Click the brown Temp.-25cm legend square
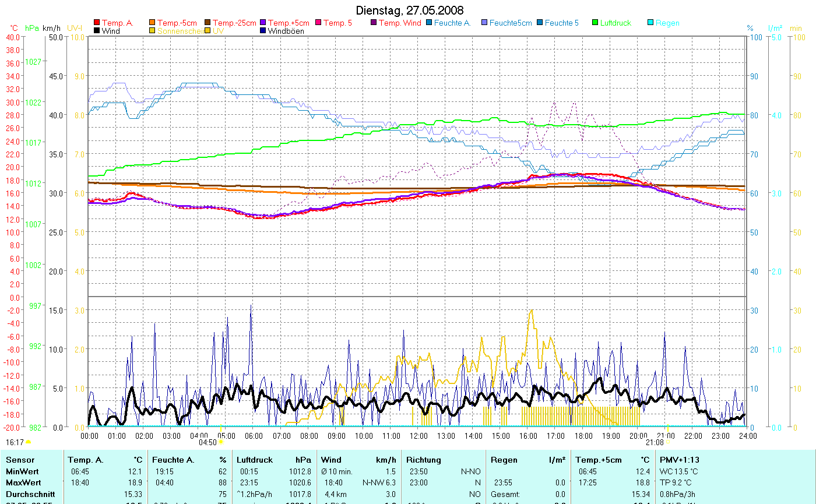The height and width of the screenshot is (504, 816). (208, 23)
